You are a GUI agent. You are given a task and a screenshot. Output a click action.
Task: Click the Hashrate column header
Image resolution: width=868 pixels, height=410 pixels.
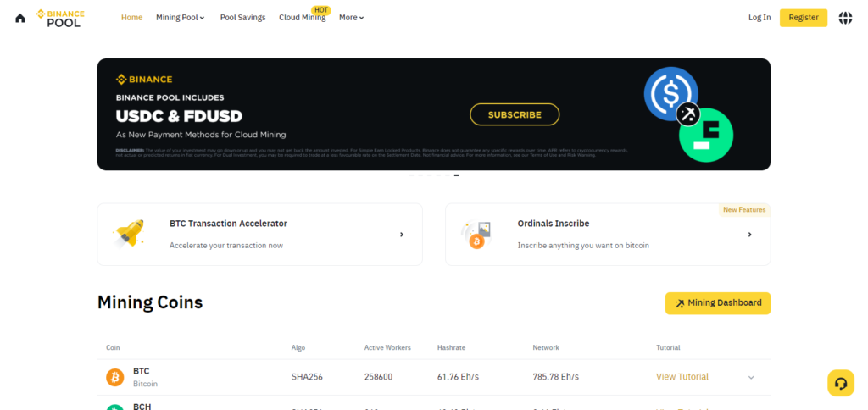point(451,347)
